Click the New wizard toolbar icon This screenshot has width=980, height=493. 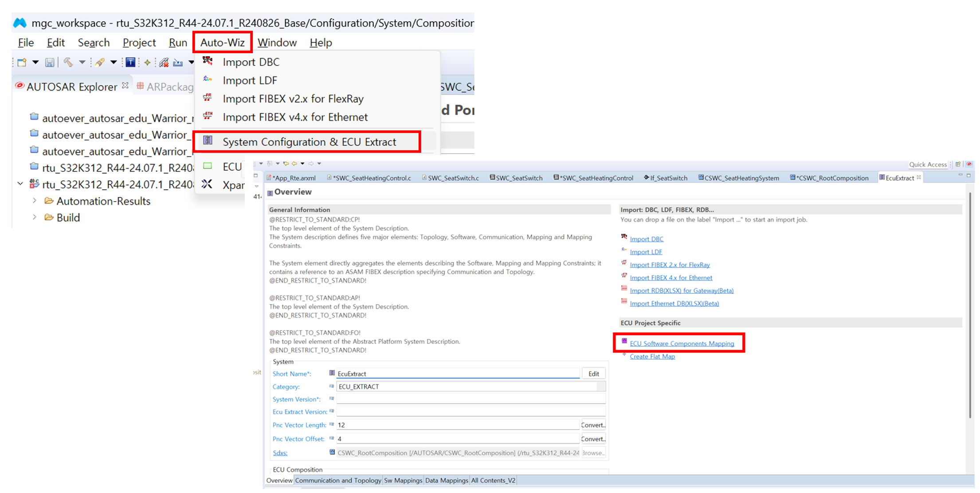[22, 63]
